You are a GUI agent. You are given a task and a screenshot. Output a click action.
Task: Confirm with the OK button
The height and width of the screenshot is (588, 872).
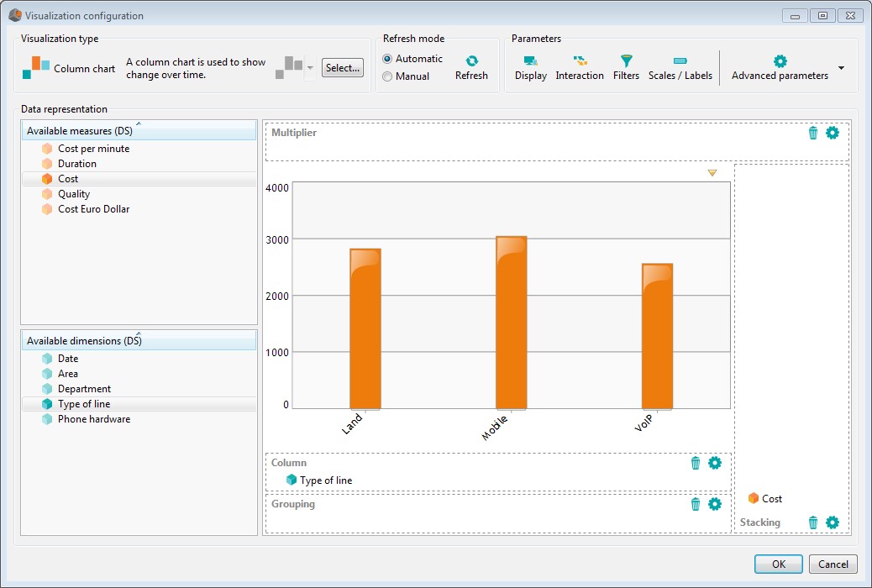[x=778, y=564]
